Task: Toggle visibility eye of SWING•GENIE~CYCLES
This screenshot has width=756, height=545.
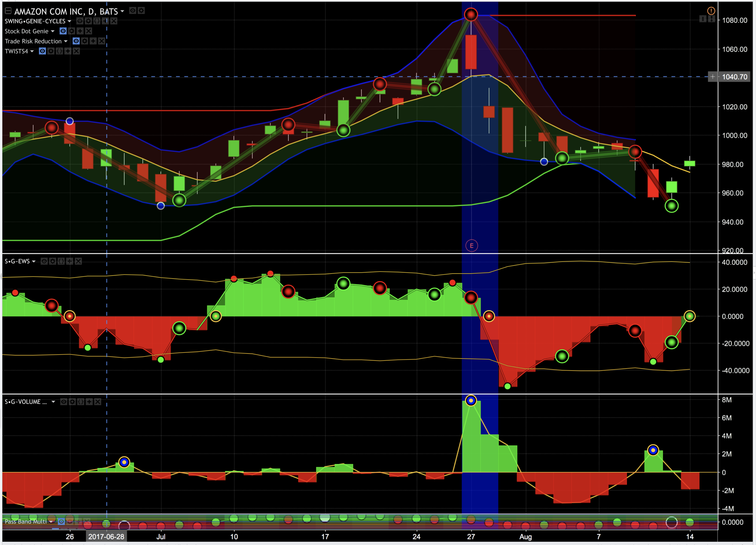Action: [x=80, y=21]
